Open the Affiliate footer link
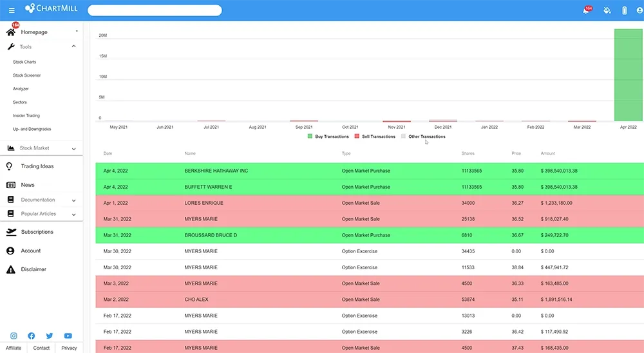Viewport: 644px width, 353px height. coord(14,348)
